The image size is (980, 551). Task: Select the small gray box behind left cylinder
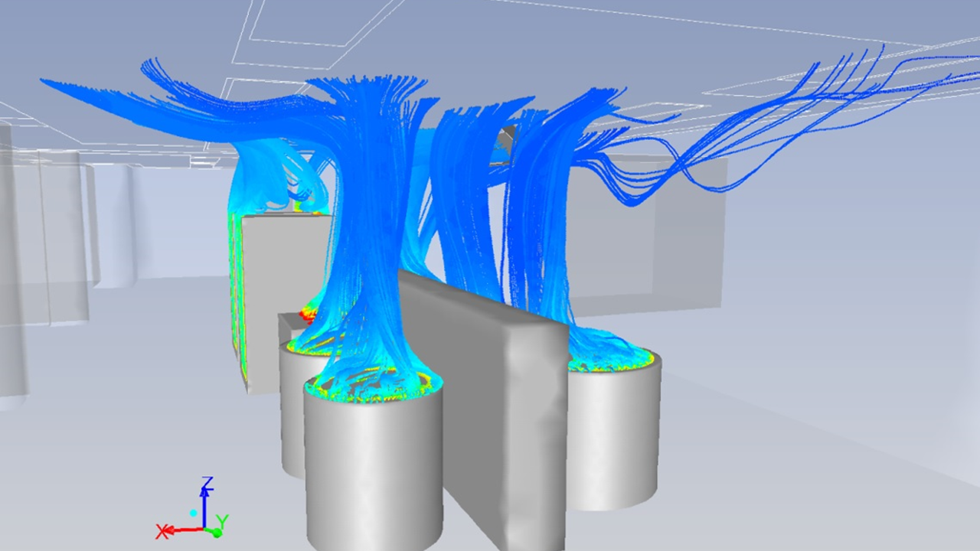click(288, 325)
